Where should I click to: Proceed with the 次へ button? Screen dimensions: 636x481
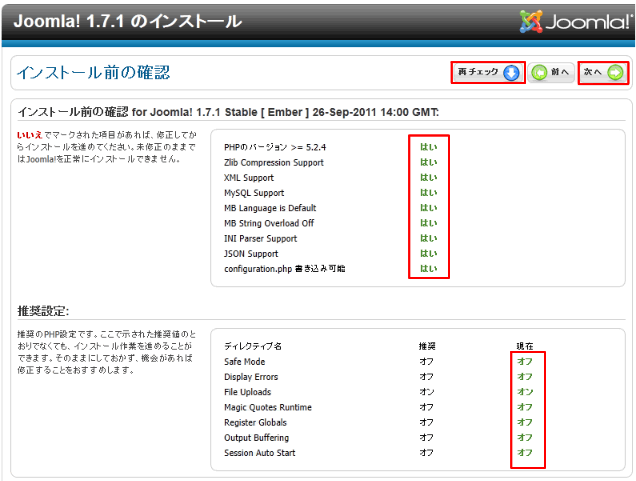pyautogui.click(x=603, y=73)
